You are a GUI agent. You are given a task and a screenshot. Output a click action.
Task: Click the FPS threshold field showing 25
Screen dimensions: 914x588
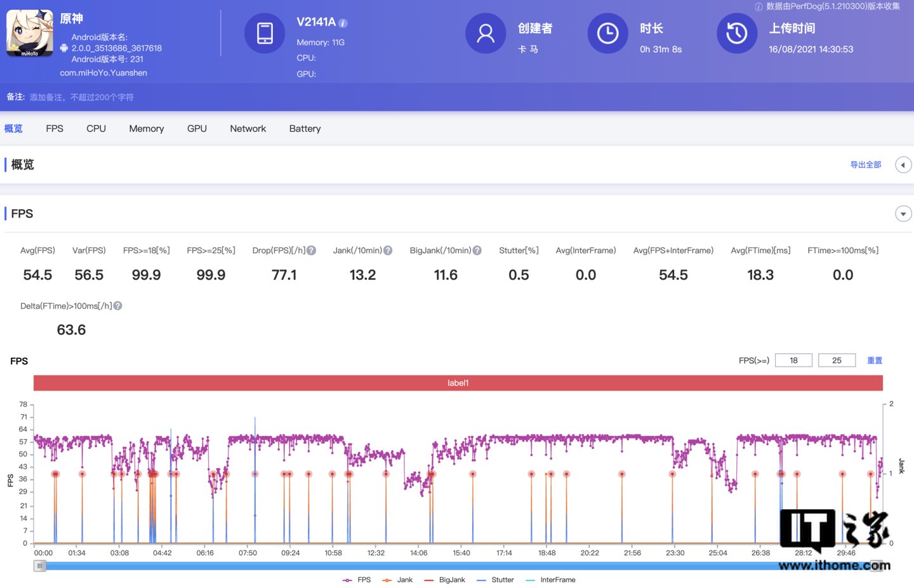tap(837, 360)
